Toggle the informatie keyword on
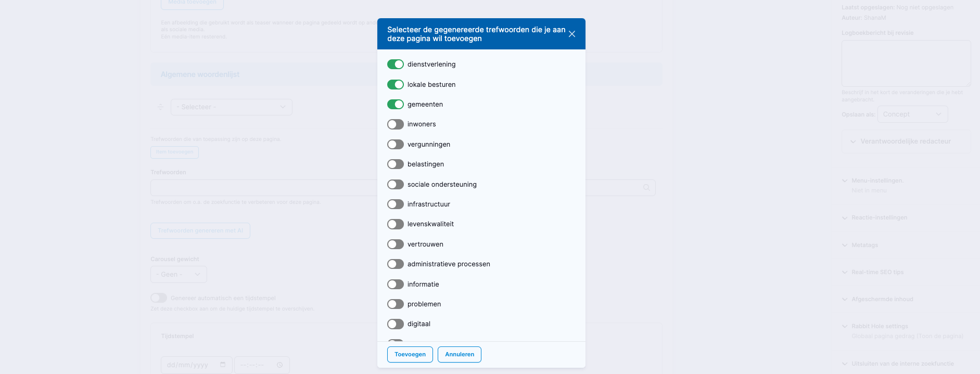This screenshot has width=980, height=374. (396, 284)
